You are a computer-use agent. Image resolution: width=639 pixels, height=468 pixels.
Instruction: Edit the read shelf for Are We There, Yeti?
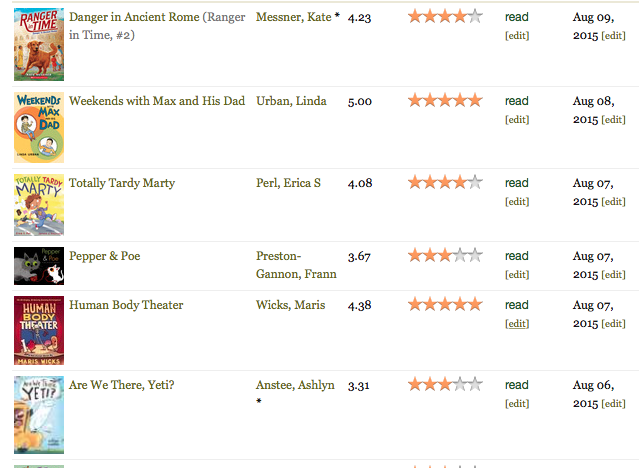pyautogui.click(x=517, y=403)
